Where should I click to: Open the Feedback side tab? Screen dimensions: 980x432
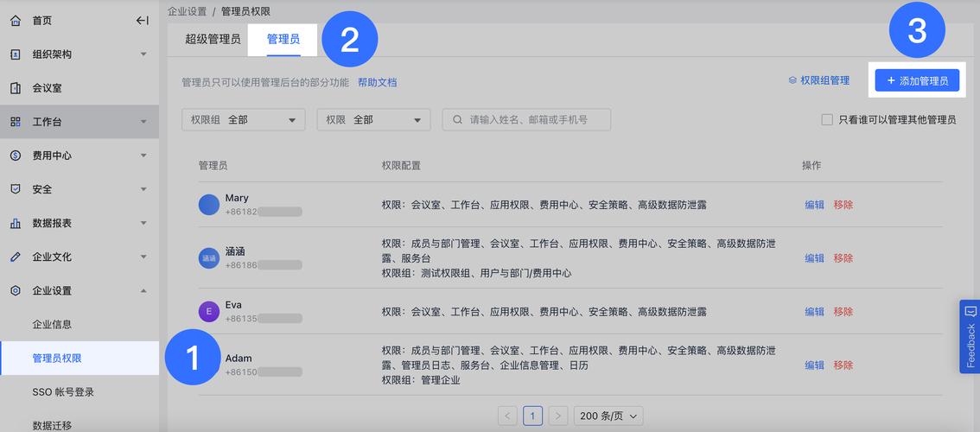(970, 336)
